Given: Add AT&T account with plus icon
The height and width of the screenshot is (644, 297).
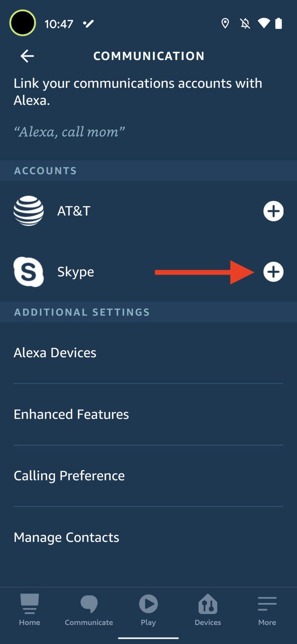Looking at the screenshot, I should [273, 211].
